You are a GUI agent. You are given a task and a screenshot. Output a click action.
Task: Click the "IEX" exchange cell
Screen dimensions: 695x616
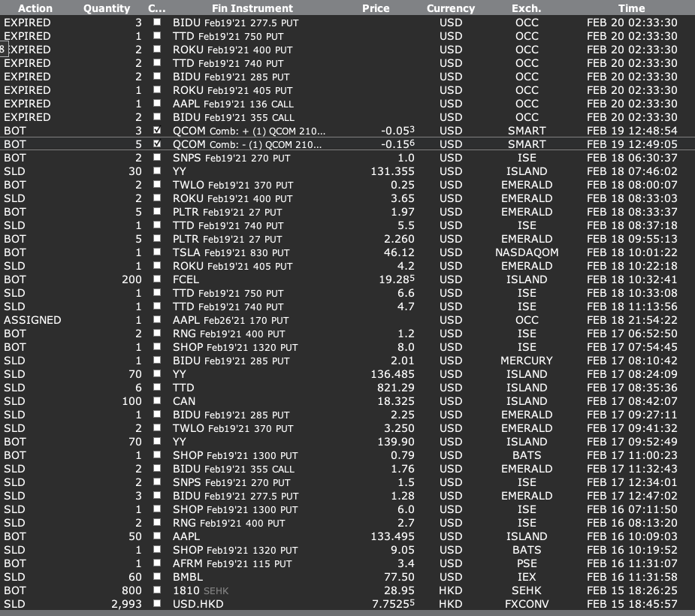pos(527,577)
